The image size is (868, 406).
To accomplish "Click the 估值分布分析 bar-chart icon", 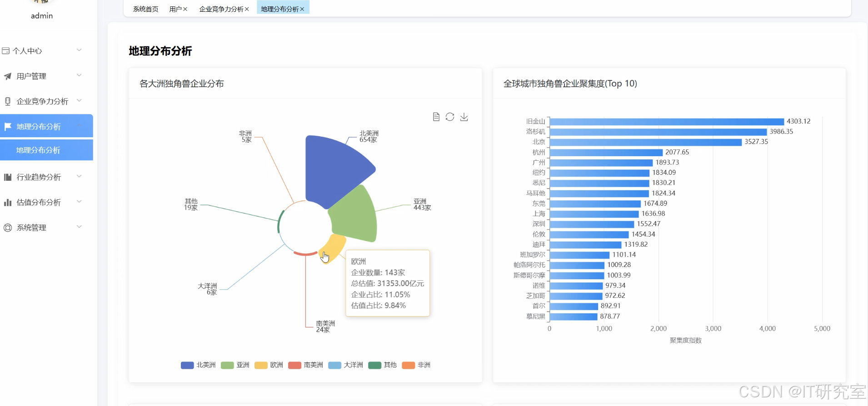I will pyautogui.click(x=8, y=203).
